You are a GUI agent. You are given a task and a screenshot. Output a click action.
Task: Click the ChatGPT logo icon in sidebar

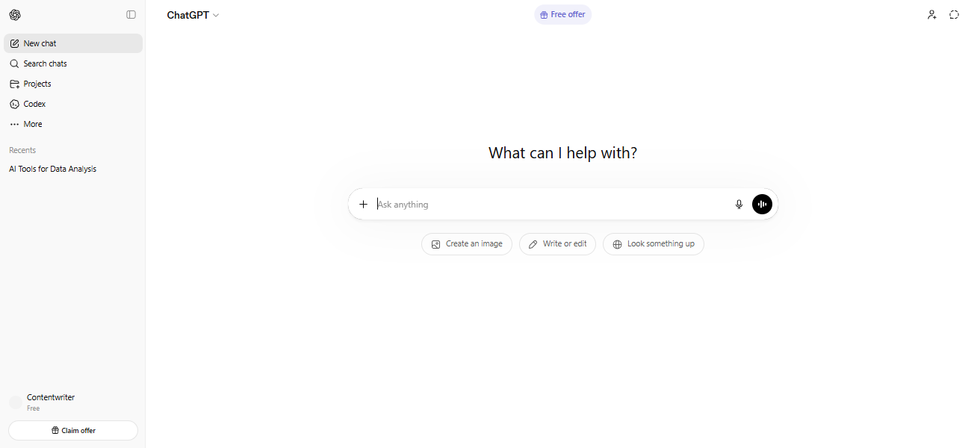pyautogui.click(x=15, y=15)
